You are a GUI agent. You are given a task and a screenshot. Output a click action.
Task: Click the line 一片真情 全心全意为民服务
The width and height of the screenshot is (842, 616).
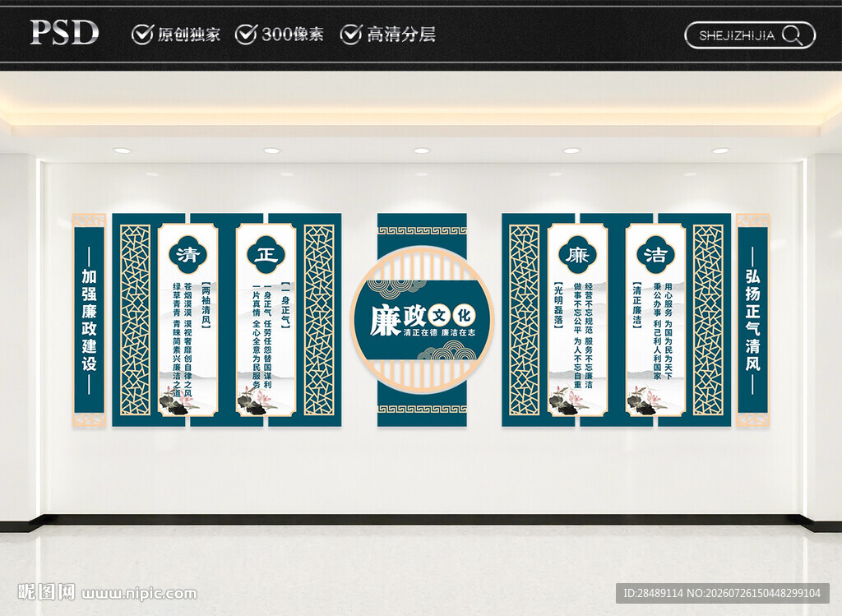[257, 336]
